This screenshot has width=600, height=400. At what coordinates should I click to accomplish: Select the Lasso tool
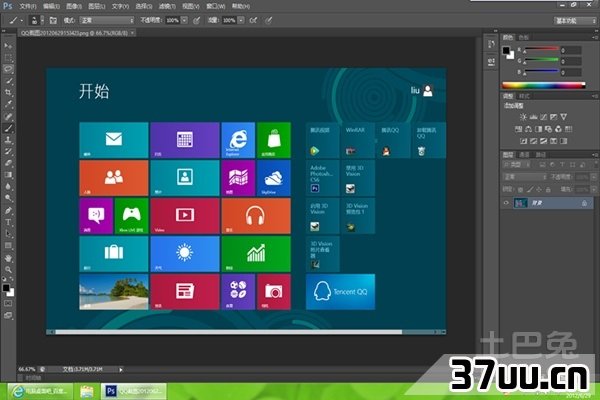(8, 69)
